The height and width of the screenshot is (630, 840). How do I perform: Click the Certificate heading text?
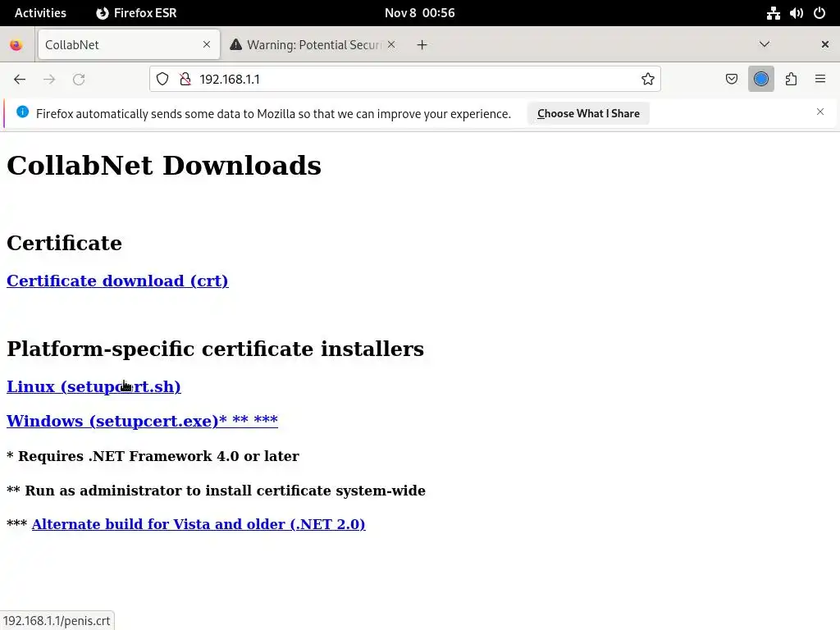point(64,243)
